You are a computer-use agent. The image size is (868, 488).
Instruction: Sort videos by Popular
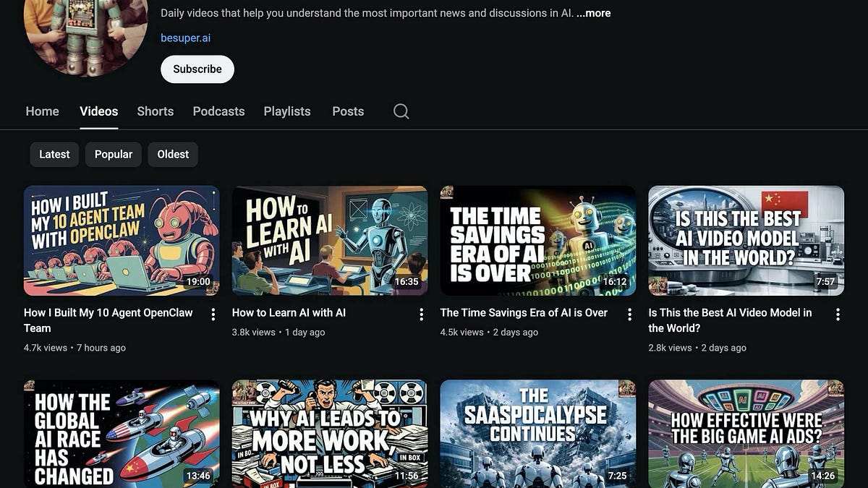click(114, 154)
